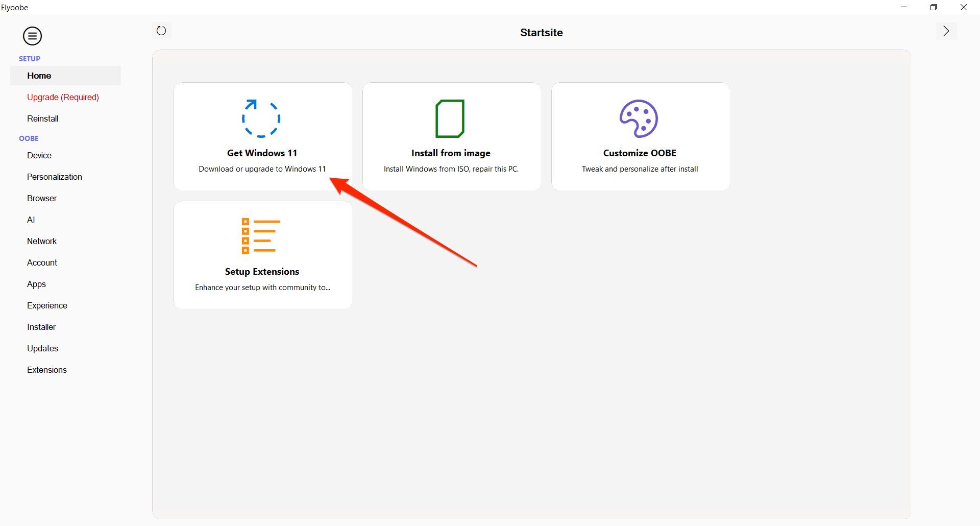Viewport: 980px width, 526px height.
Task: Click the green Install from image icon
Action: (450, 118)
